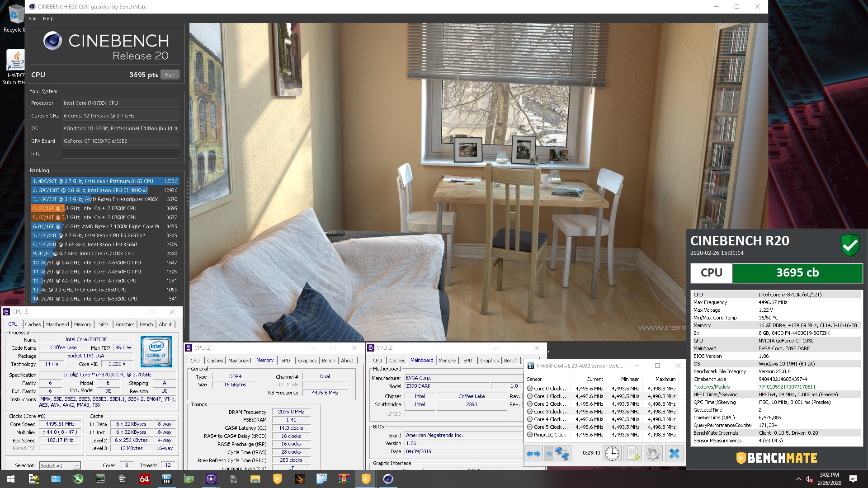Screen dimensions: 868x488
Task: Click the Mainboard EVGA Corp. Z390 DARK row
Action: tap(776, 348)
